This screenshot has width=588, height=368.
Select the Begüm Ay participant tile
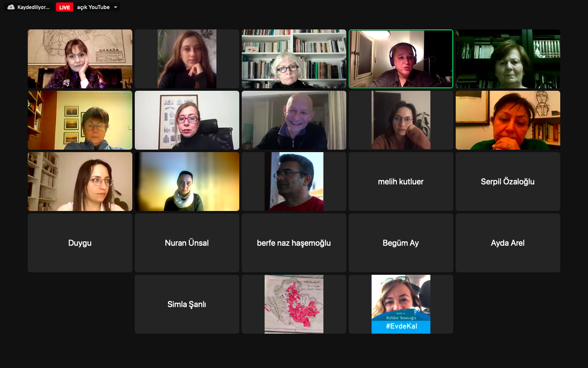(401, 243)
